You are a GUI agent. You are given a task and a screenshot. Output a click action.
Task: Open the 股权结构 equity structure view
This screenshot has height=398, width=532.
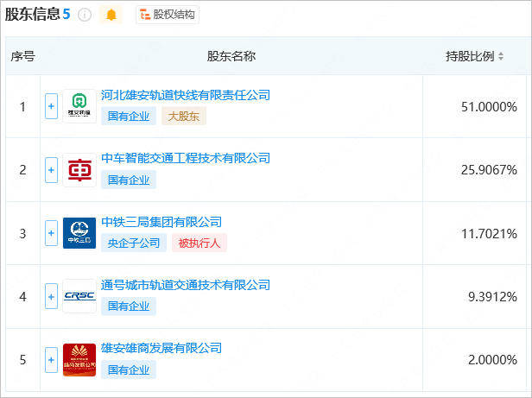168,15
